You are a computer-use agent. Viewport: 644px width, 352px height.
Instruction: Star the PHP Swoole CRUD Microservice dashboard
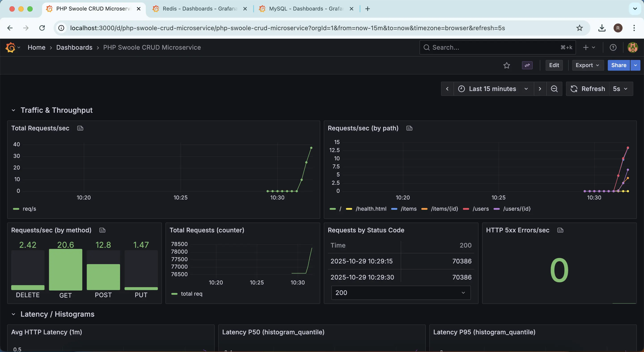tap(507, 65)
